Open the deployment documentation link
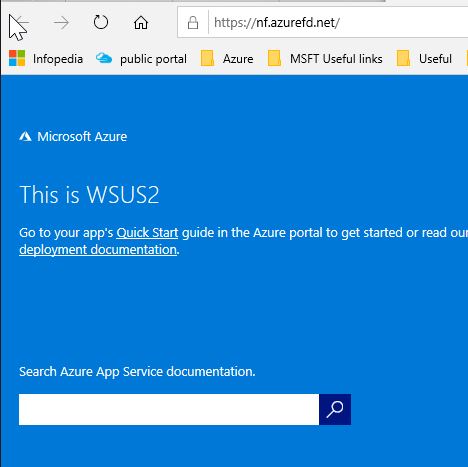 [x=98, y=250]
